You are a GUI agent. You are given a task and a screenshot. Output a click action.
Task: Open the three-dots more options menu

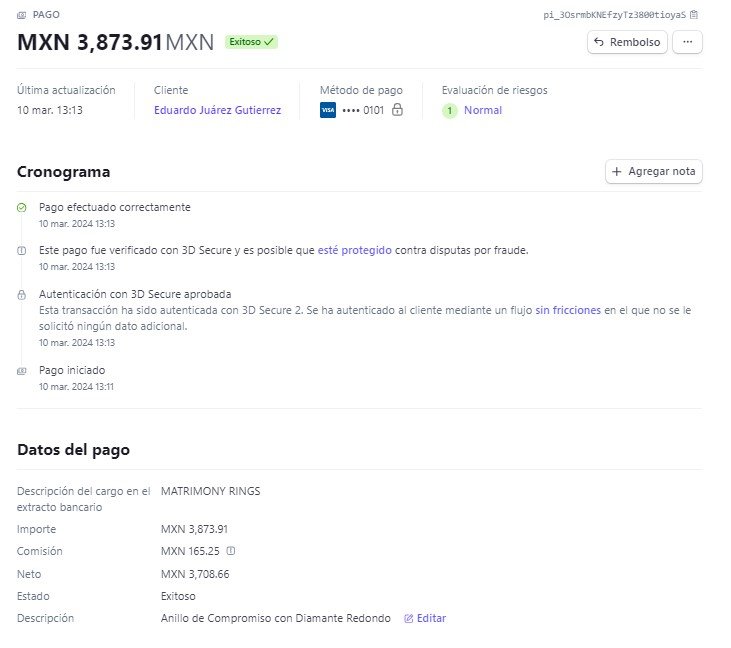pyautogui.click(x=687, y=42)
